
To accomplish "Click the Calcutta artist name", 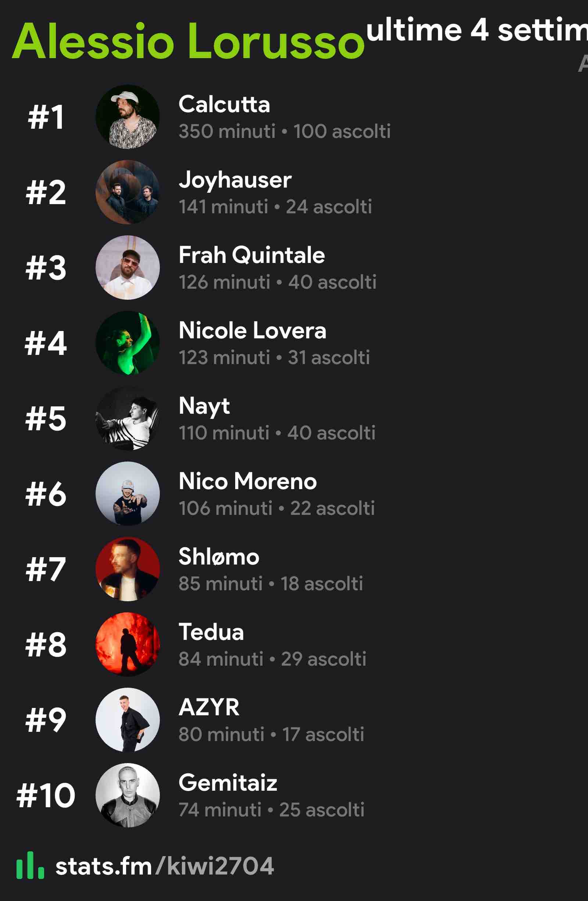I will (224, 104).
